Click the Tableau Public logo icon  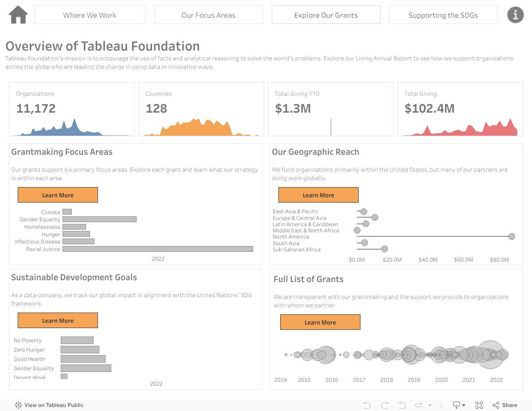18,405
